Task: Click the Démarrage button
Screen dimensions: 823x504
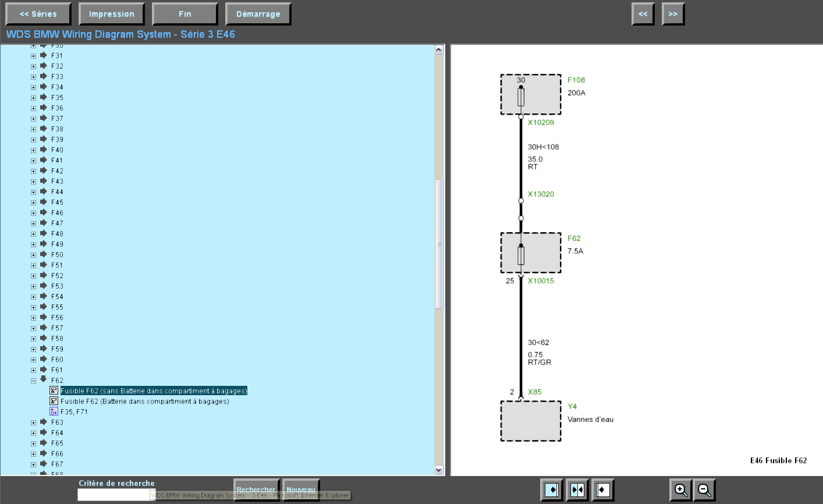Action: coord(258,14)
